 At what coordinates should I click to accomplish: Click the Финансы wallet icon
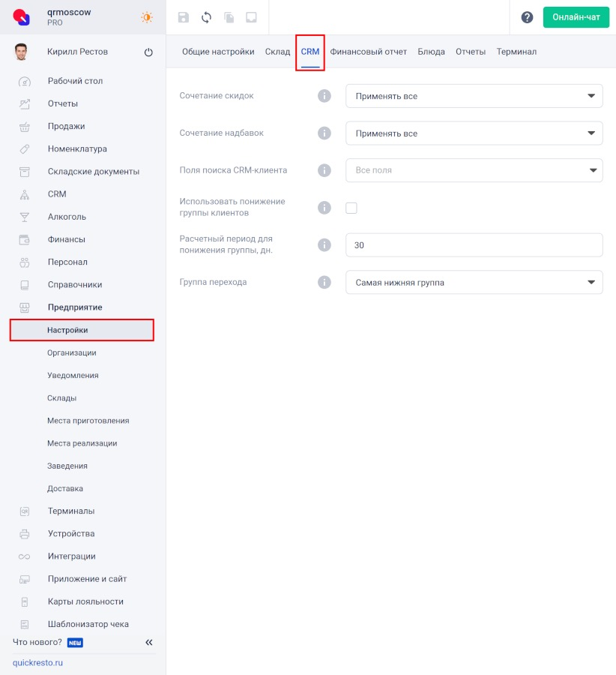25,239
